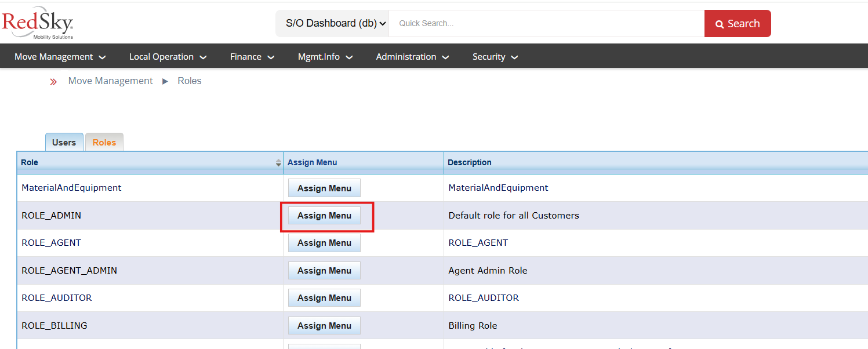868x349 pixels.
Task: Click the Description column header
Action: coord(656,163)
